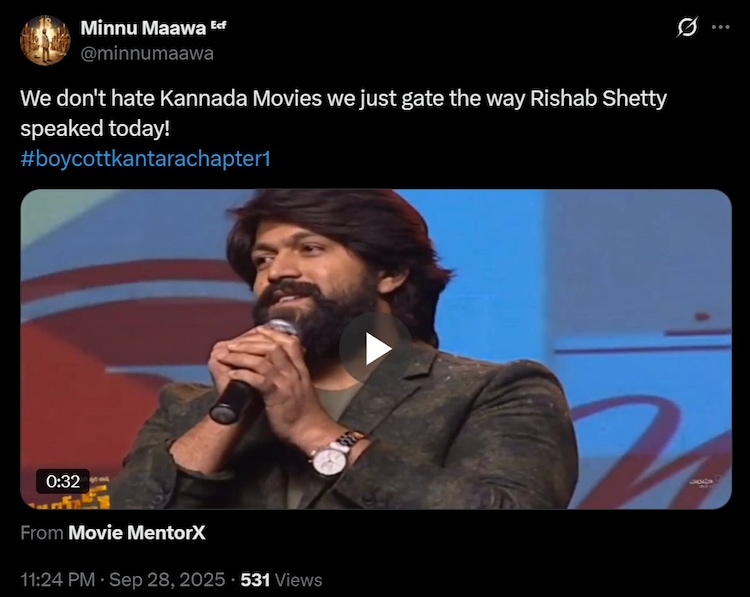Click the "speaked today!" line of the tweet

95,129
